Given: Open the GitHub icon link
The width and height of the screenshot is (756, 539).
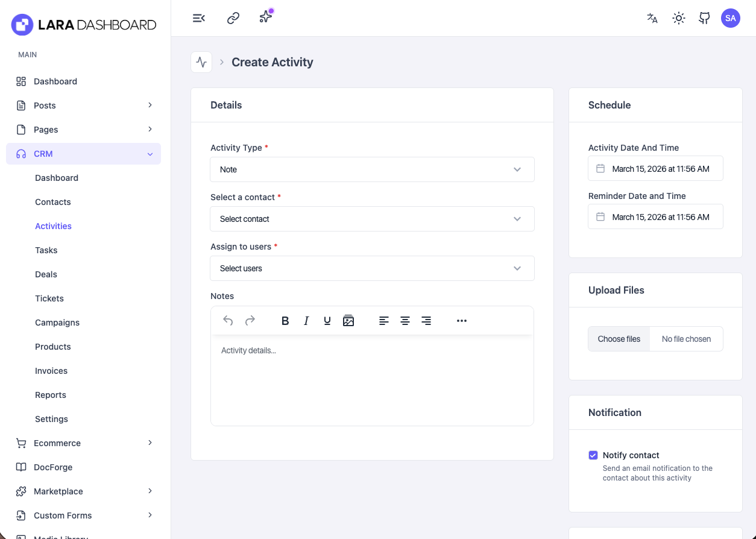Looking at the screenshot, I should click(704, 18).
